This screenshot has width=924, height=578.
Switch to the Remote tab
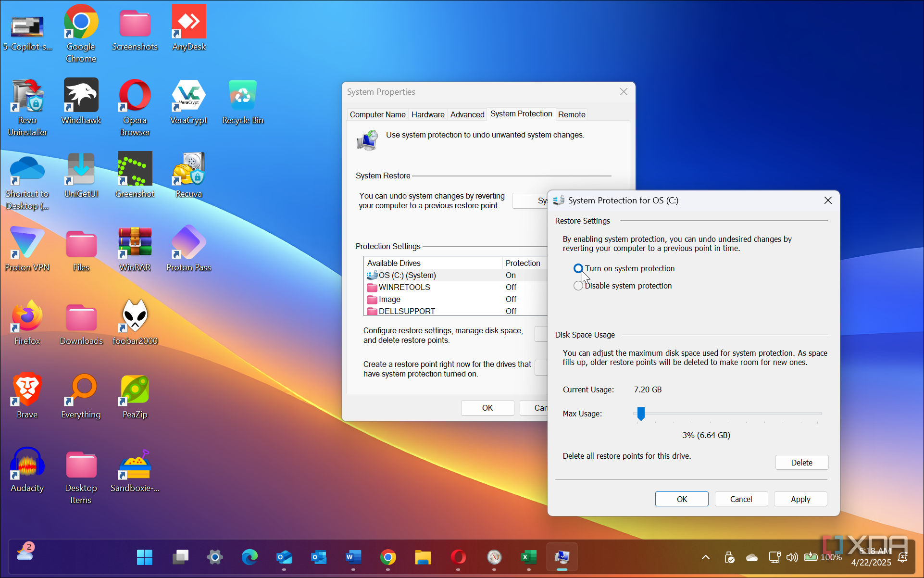click(x=571, y=114)
